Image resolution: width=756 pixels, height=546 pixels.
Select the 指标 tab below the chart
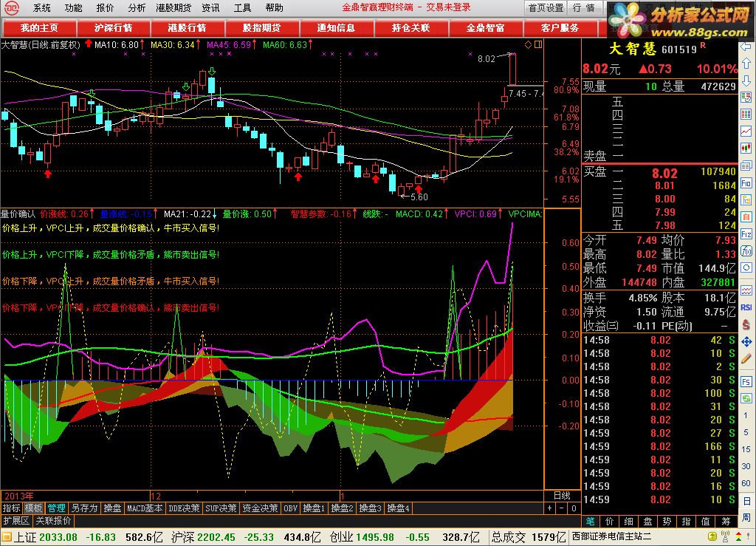12,508
